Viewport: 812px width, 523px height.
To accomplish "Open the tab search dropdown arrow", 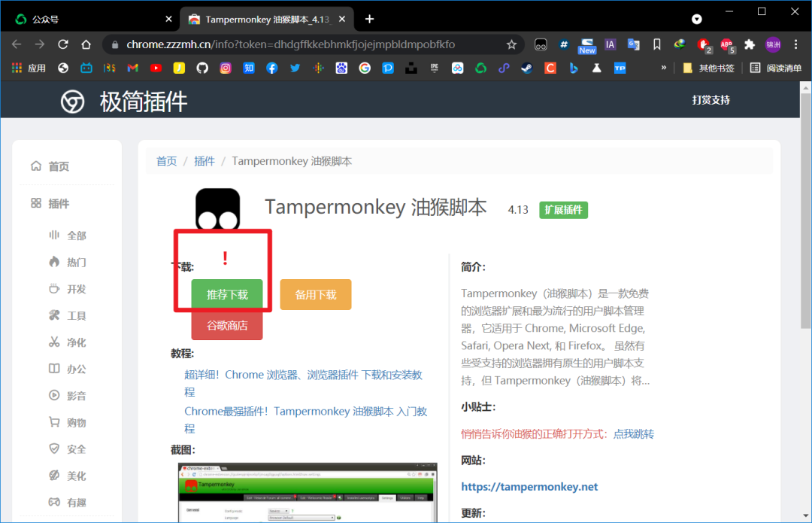I will (696, 19).
